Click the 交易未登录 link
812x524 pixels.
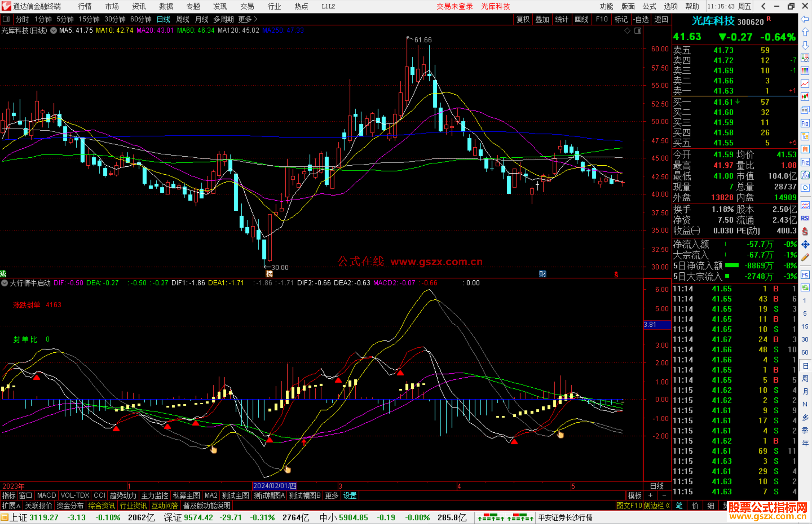click(x=454, y=6)
